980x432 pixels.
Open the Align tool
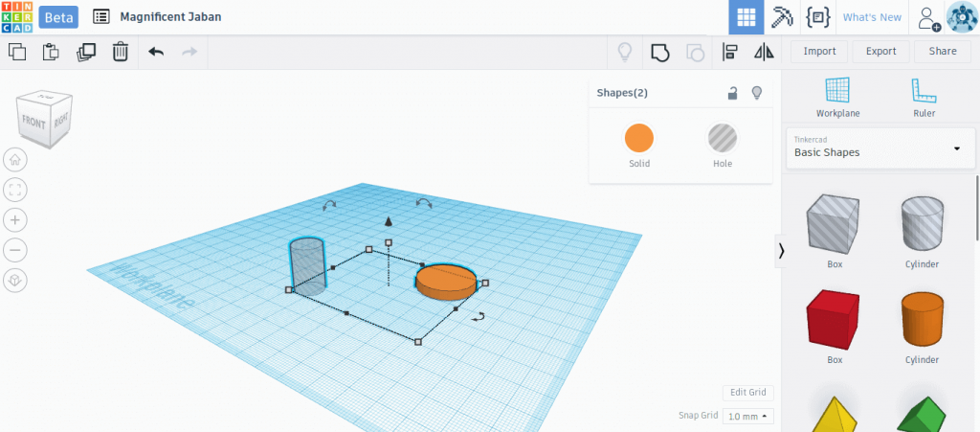730,52
